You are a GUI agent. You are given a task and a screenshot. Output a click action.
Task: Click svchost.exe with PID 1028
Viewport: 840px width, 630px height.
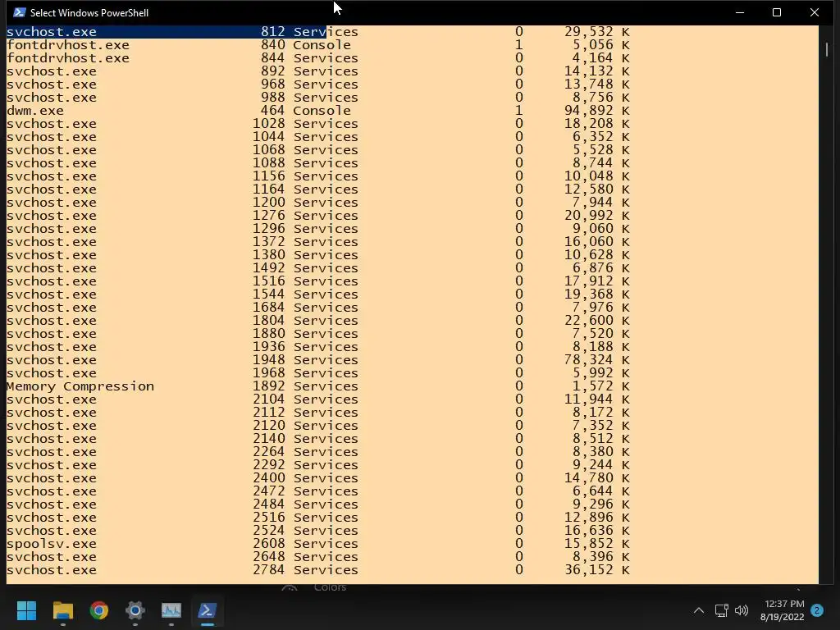coord(52,124)
